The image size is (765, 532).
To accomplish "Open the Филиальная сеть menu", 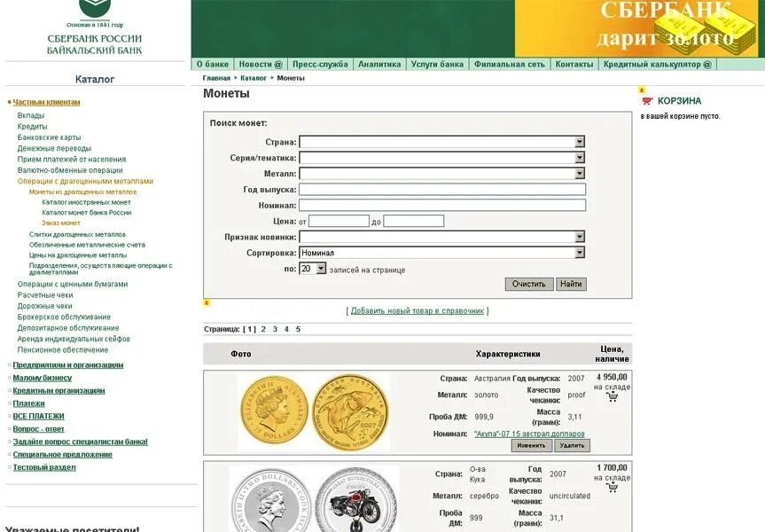I will [x=510, y=64].
